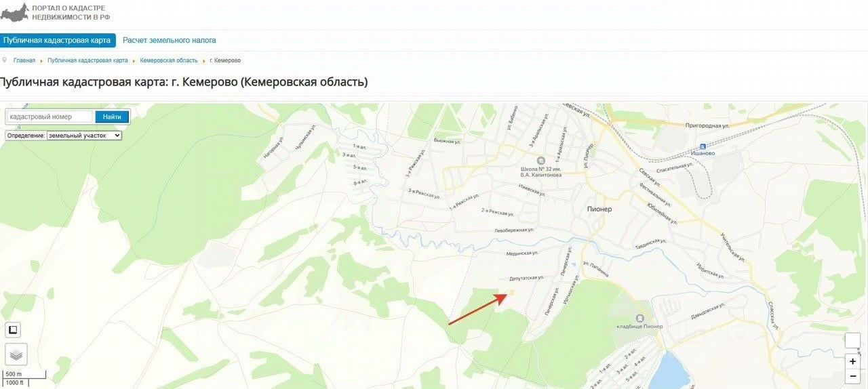Click the кладбище Пионер marker icon
Screen dimensions: 868x389
(x=639, y=318)
